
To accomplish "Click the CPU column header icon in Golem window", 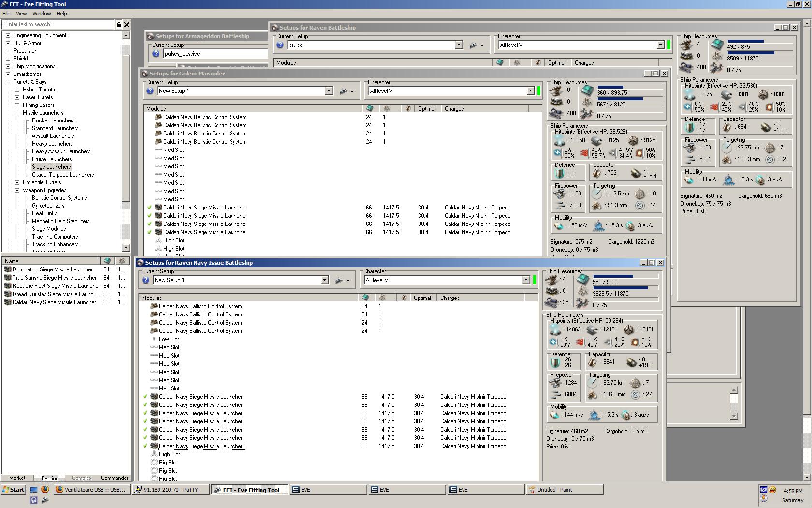I will [370, 109].
